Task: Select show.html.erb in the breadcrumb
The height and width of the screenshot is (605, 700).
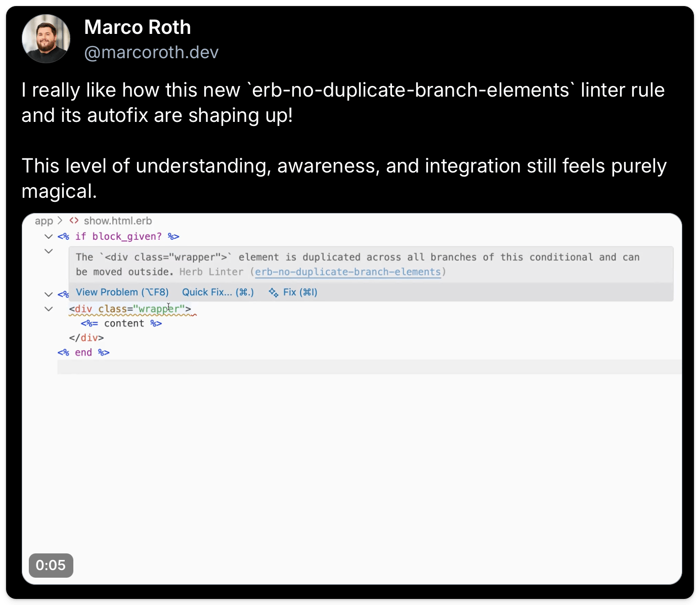Action: pos(118,221)
